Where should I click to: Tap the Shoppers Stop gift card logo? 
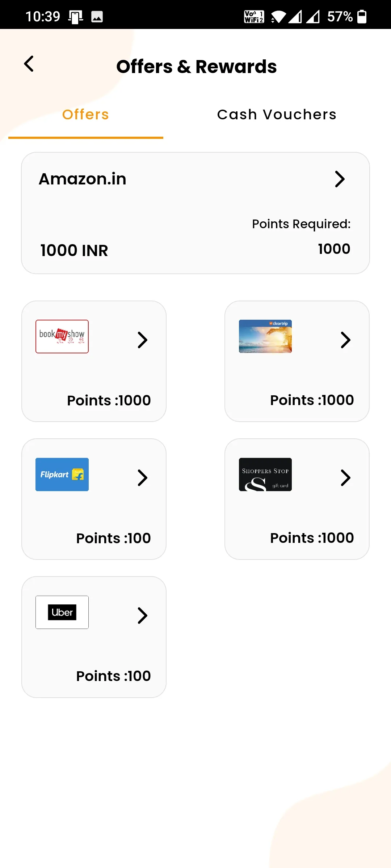[265, 475]
